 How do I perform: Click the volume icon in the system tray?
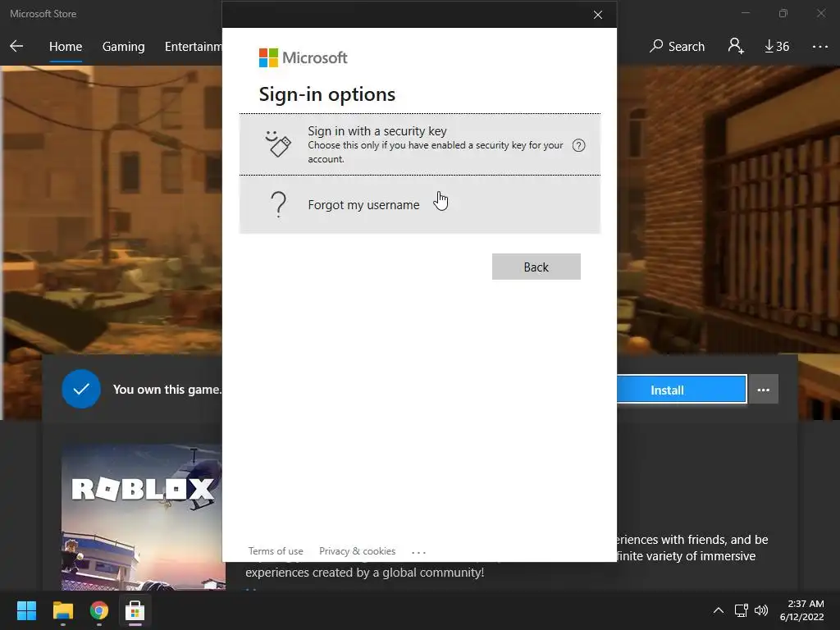(760, 610)
